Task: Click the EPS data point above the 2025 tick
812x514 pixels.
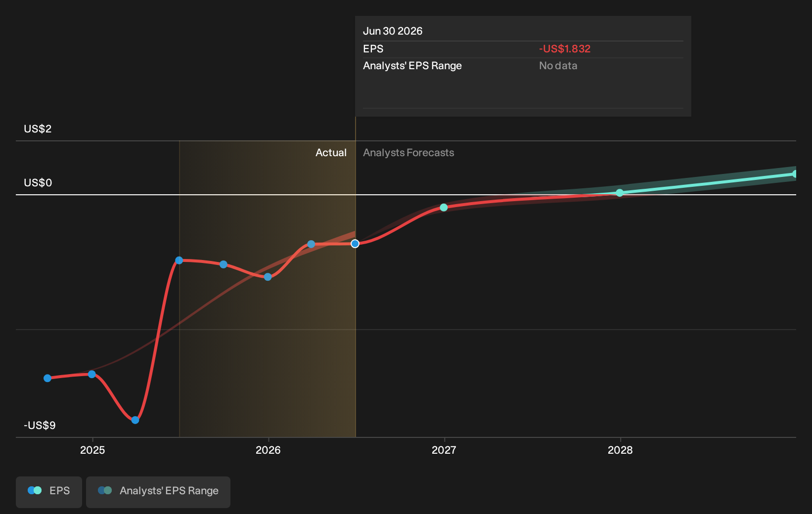Action: (x=92, y=374)
